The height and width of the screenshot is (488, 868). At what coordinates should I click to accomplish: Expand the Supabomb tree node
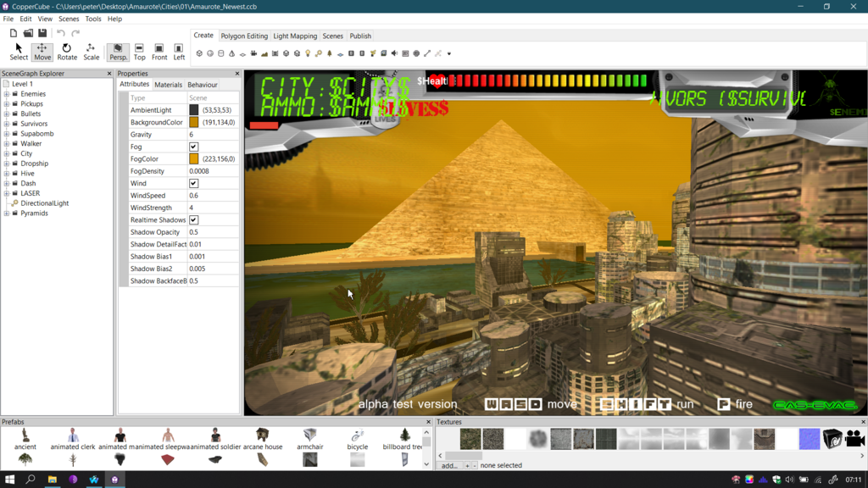[7, 134]
